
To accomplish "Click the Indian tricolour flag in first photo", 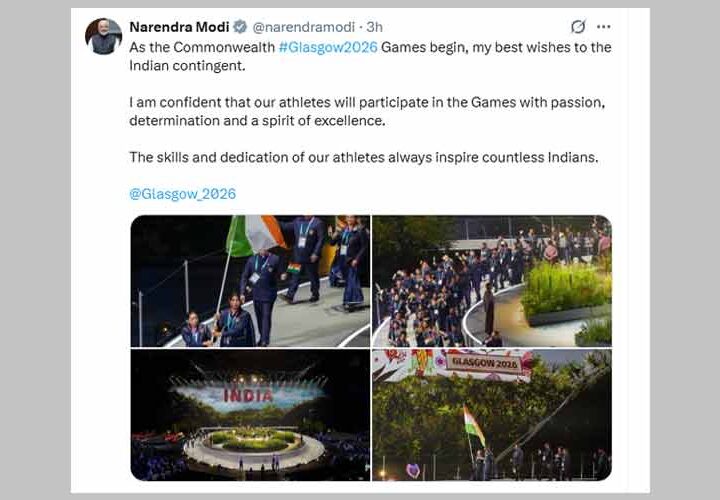I will pos(254,236).
